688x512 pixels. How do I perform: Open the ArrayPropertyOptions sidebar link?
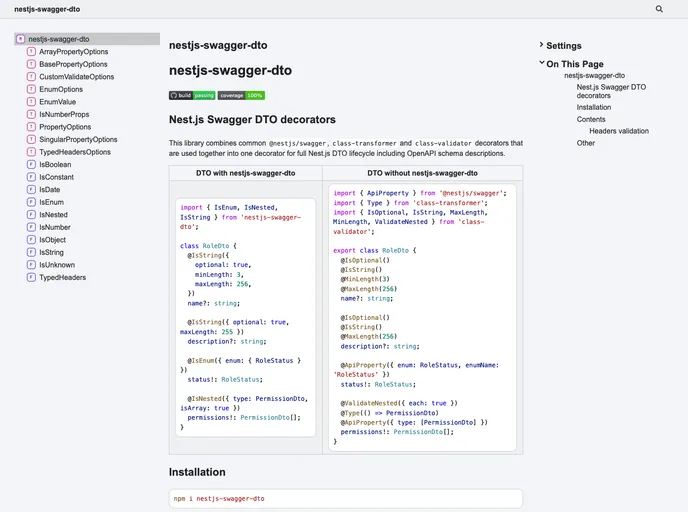click(74, 52)
